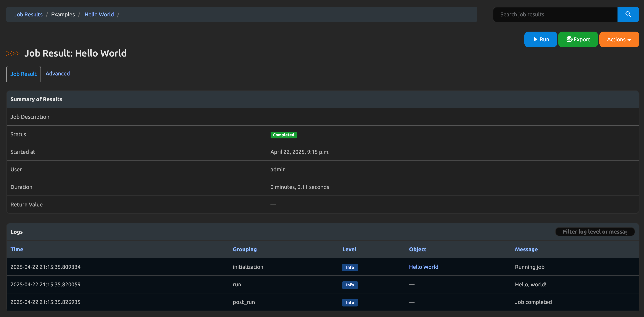Image resolution: width=644 pixels, height=317 pixels.
Task: Click the green Completed status badge
Action: pos(283,135)
